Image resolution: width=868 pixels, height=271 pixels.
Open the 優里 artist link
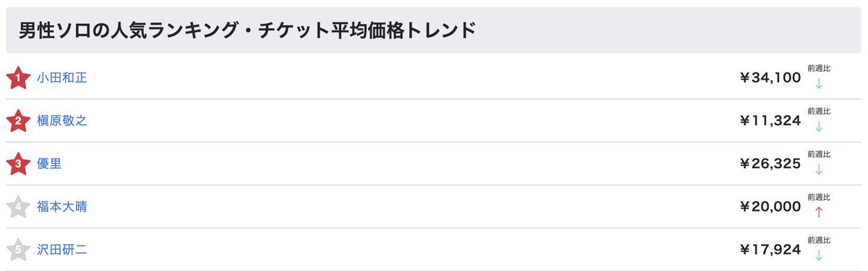tap(49, 164)
